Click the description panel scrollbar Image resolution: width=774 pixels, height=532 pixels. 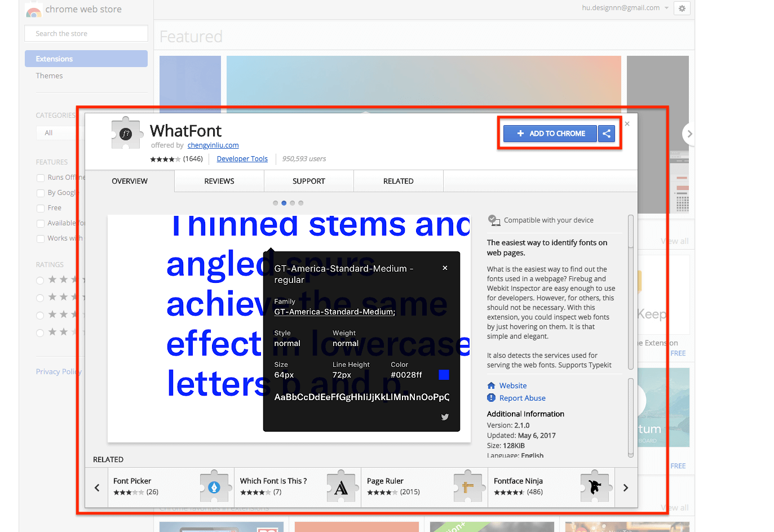pyautogui.click(x=631, y=231)
